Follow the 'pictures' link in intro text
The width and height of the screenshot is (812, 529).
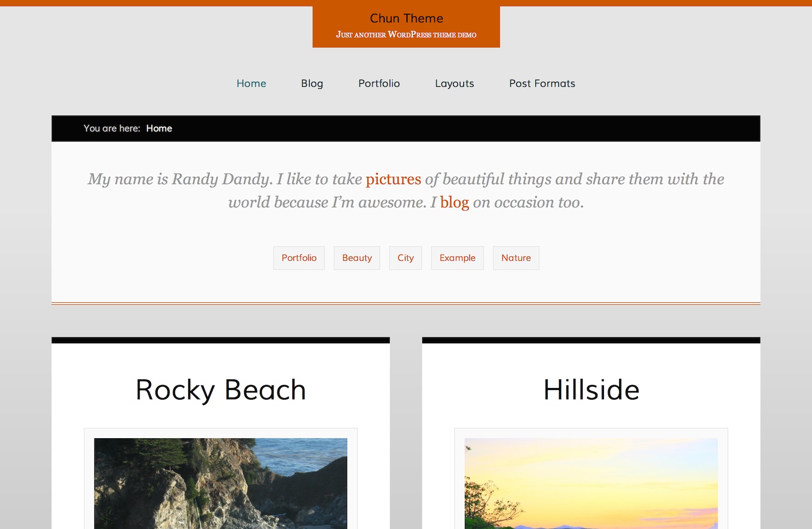click(x=393, y=179)
